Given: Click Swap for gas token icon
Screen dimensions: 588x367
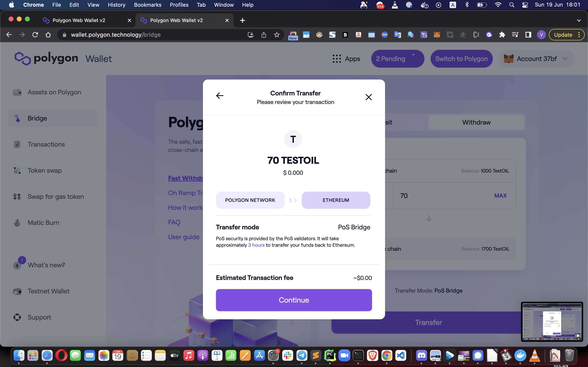Looking at the screenshot, I should 17,196.
